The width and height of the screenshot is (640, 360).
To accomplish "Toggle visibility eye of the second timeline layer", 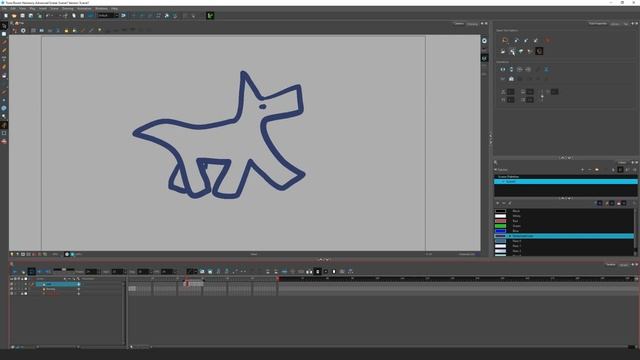I will 11,289.
